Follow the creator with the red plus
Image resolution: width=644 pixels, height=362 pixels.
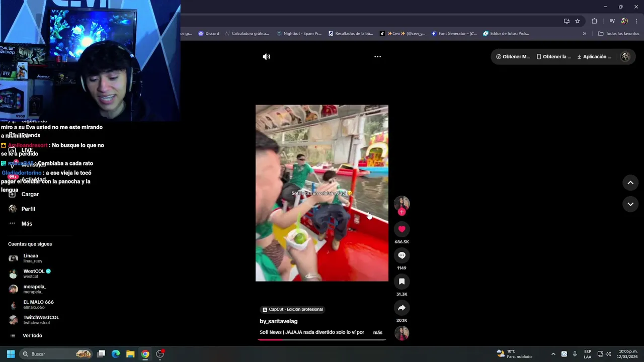401,212
